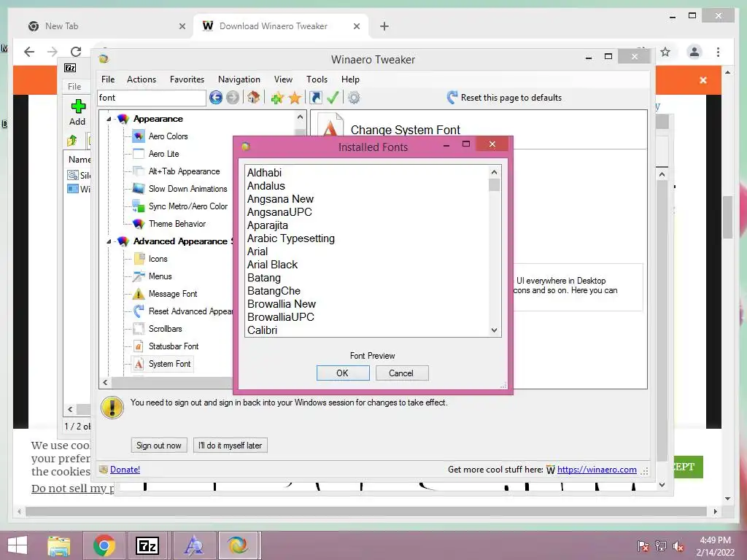
Task: Click the blue Back arrow in Winaero toolbar
Action: click(x=216, y=98)
